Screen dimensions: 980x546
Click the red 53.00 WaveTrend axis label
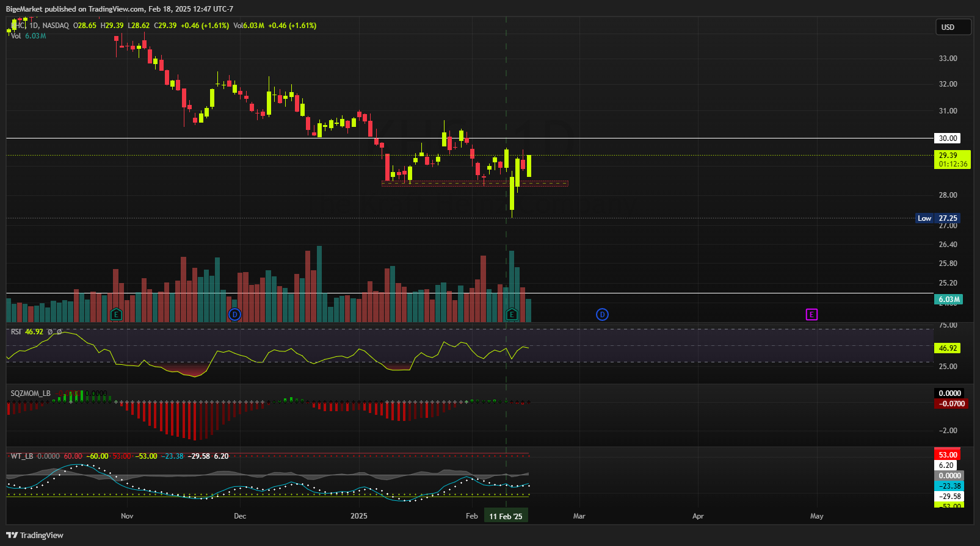[948, 455]
